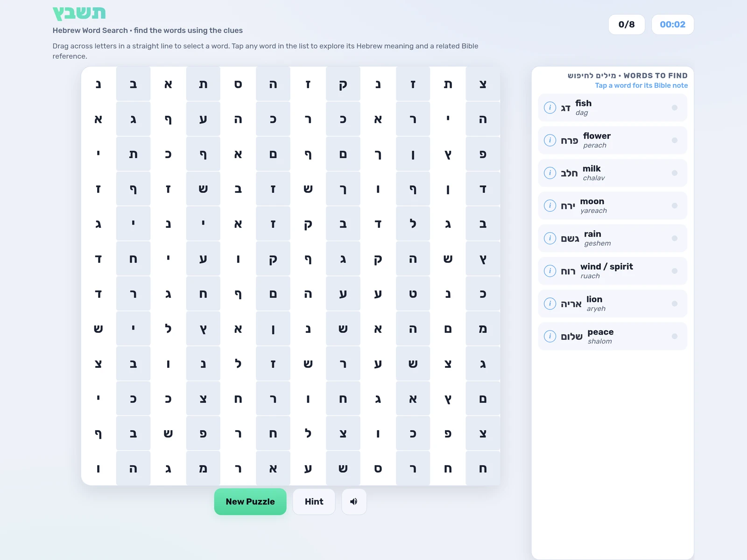Start a New Puzzle
The image size is (747, 560).
(x=250, y=502)
